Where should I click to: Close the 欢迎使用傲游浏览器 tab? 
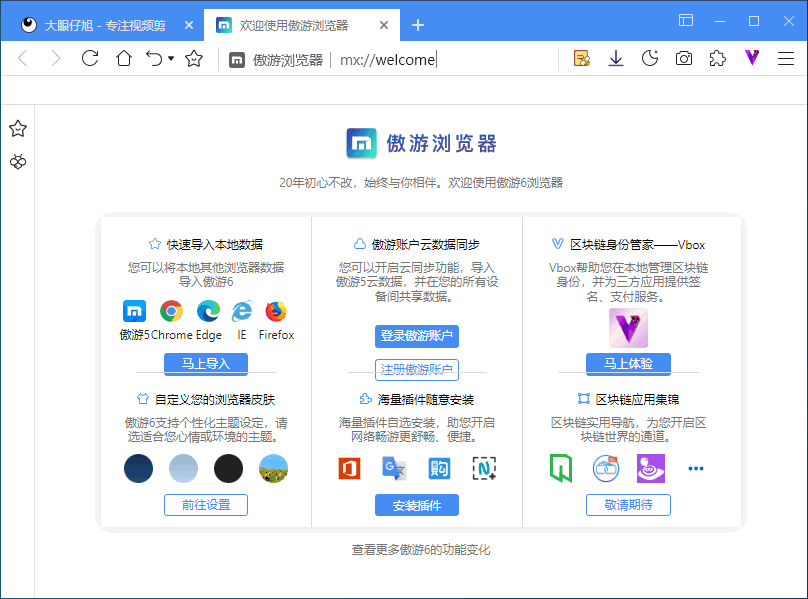tap(384, 25)
